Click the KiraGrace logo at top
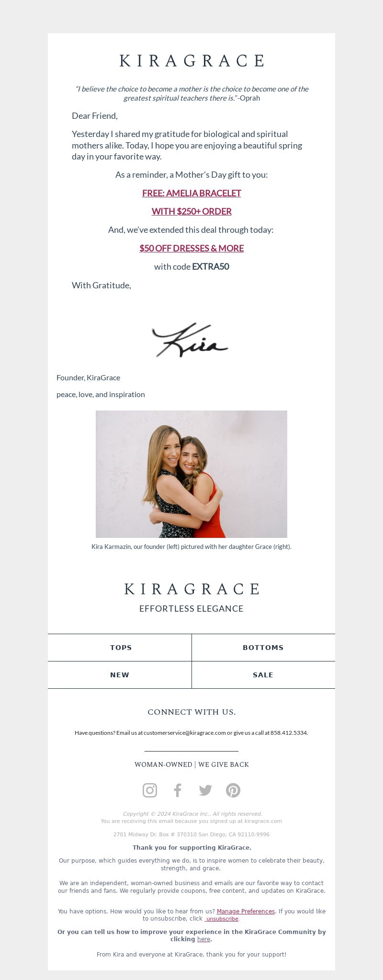 coord(191,61)
